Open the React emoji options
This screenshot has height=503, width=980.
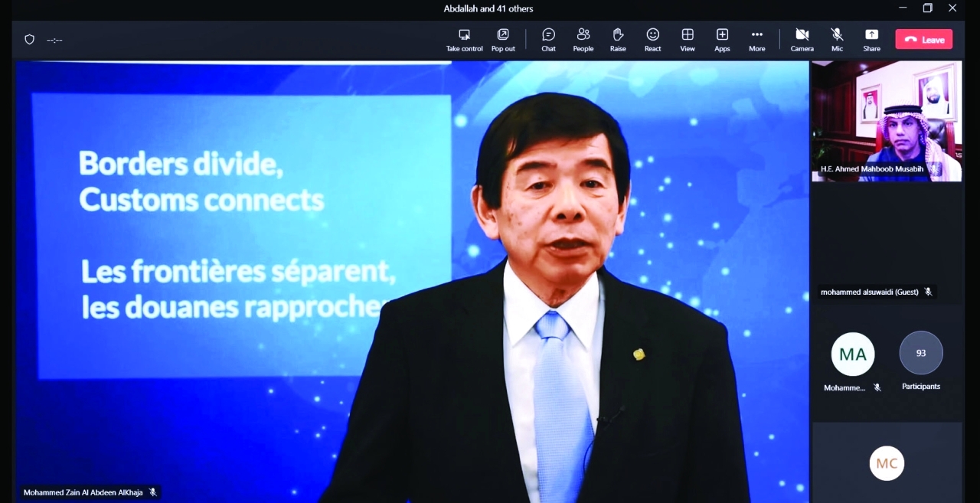[x=652, y=40]
